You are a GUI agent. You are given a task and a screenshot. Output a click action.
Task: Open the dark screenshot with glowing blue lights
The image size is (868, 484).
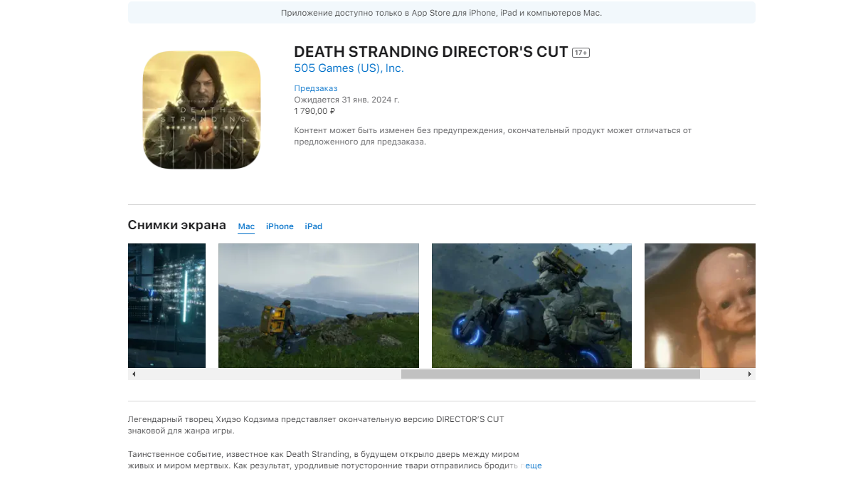point(166,305)
